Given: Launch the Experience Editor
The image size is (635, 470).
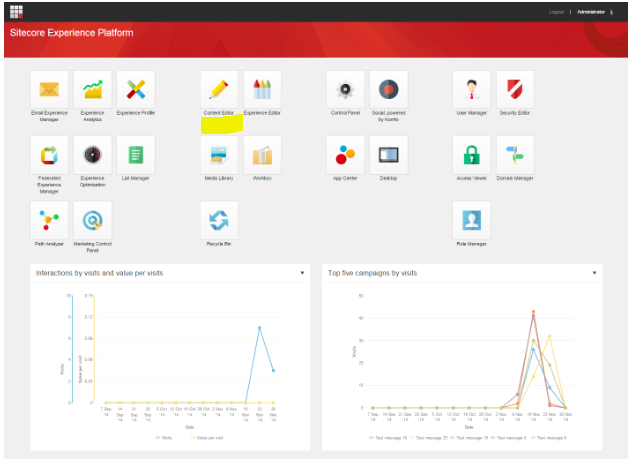Looking at the screenshot, I should tap(262, 89).
